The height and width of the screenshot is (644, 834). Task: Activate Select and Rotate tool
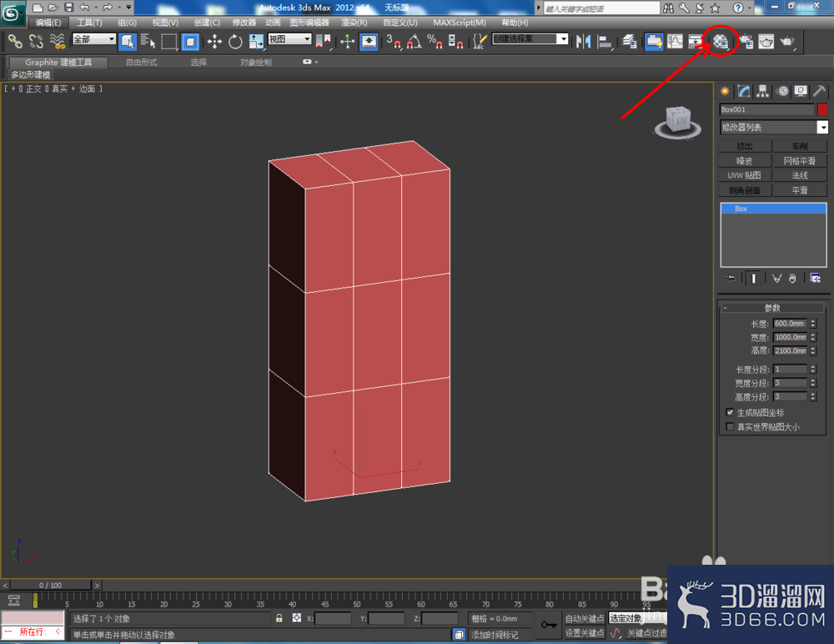[x=235, y=42]
